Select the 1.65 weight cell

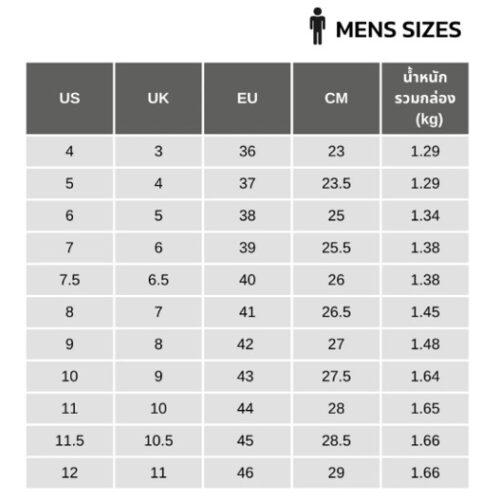pyautogui.click(x=425, y=409)
